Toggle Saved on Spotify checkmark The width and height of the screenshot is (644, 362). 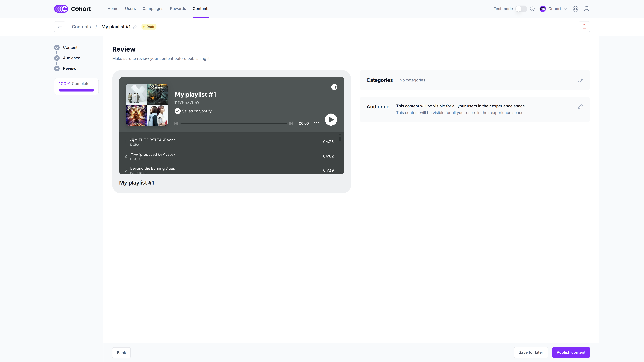click(x=177, y=111)
